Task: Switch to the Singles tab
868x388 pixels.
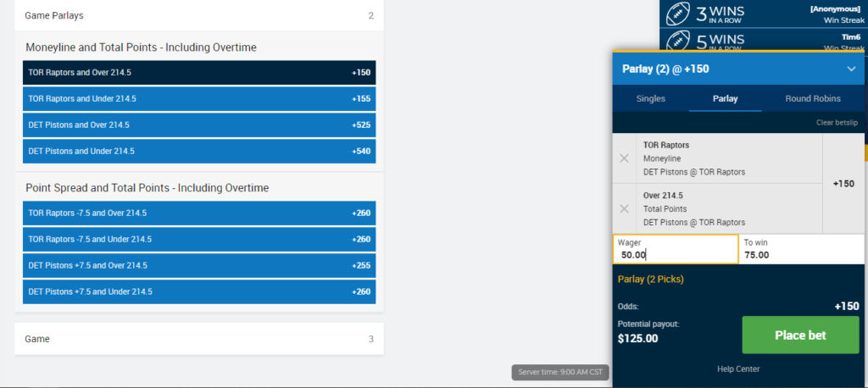Action: 650,98
